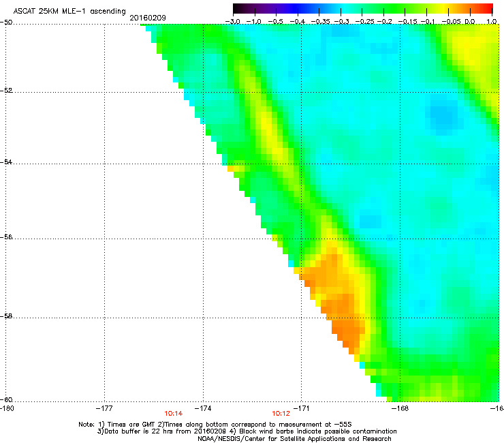Click the -54 latitude axis label
Image resolution: width=504 pixels, height=443 pixels.
[x=6, y=162]
